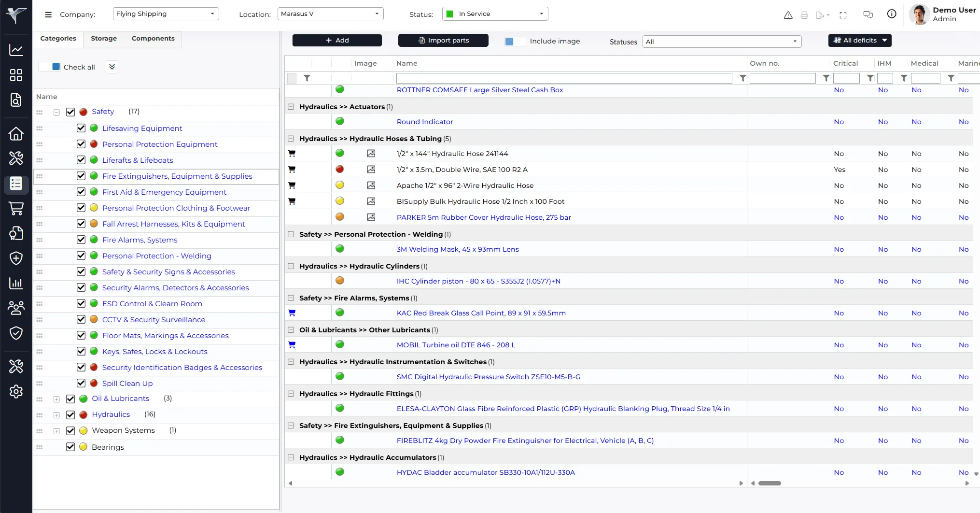Click the info circle icon
The height and width of the screenshot is (513, 980).
(892, 14)
